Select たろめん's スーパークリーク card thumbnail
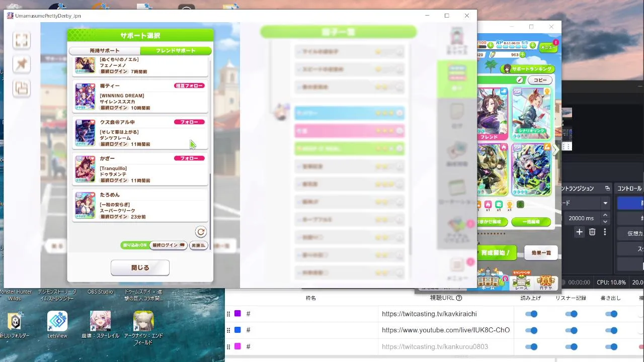Screen dimensions: 644x362 tap(85, 205)
